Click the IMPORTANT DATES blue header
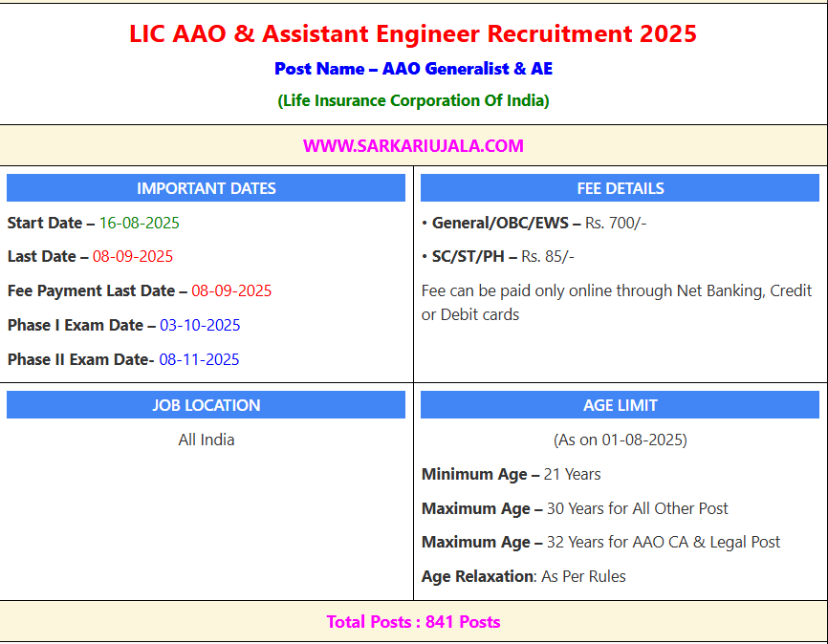 click(206, 188)
